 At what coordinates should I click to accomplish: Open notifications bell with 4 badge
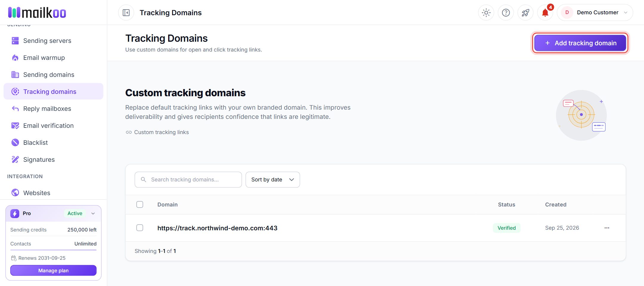coord(545,13)
